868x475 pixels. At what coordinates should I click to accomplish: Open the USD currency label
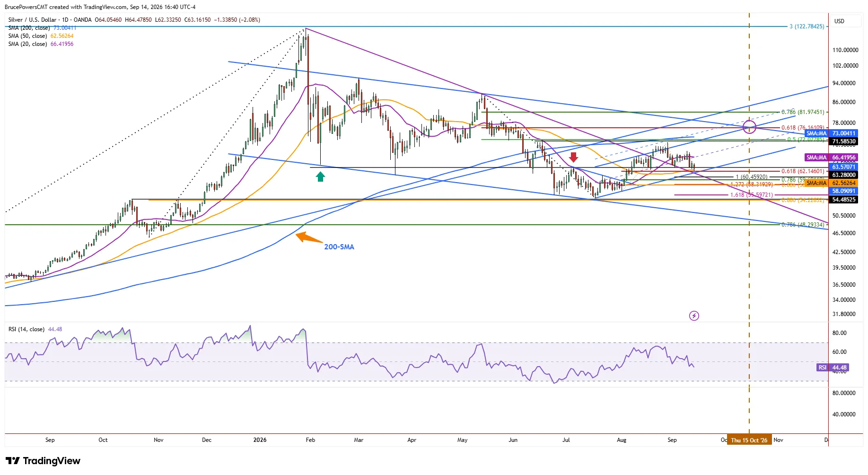click(839, 21)
